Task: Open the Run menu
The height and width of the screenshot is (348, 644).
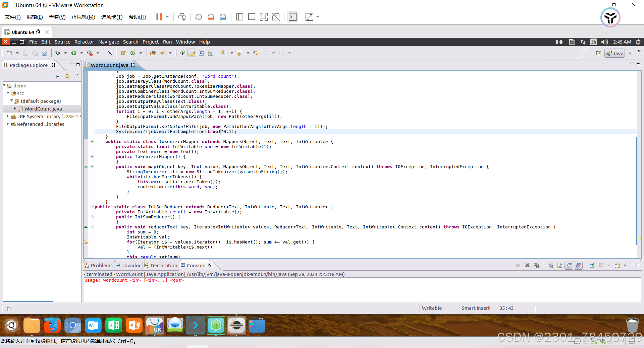Action: pos(167,42)
